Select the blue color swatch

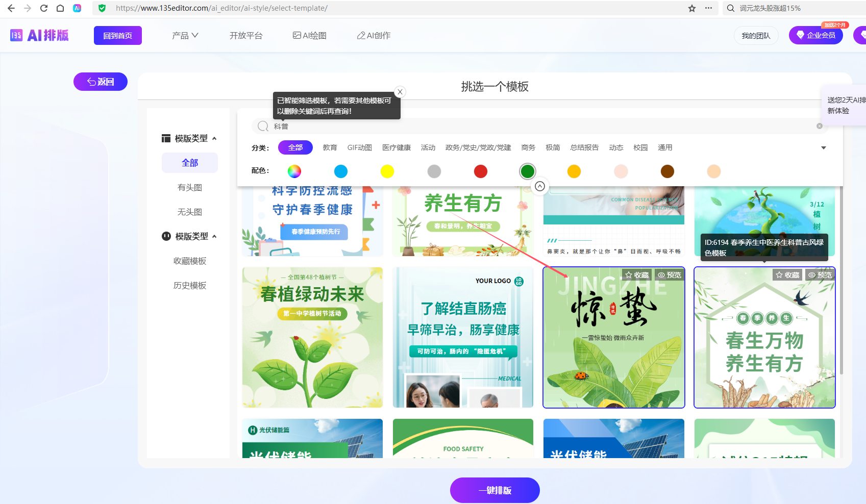(341, 171)
